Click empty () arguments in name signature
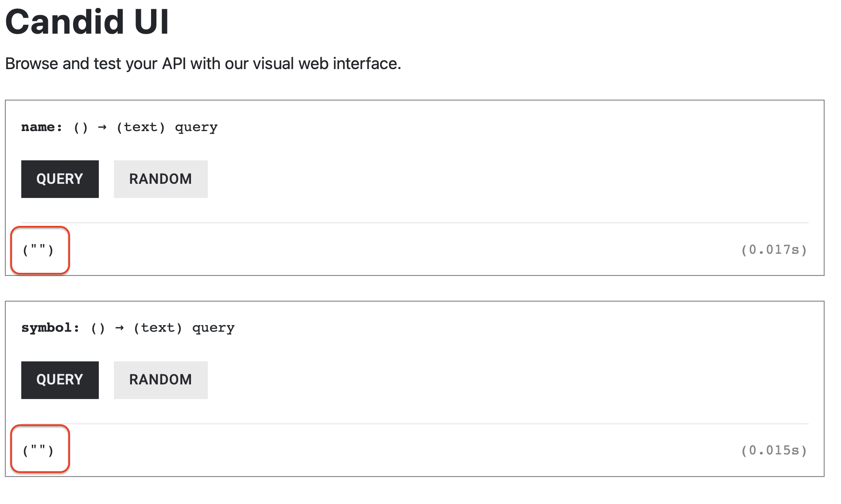841x504 pixels. (x=81, y=128)
